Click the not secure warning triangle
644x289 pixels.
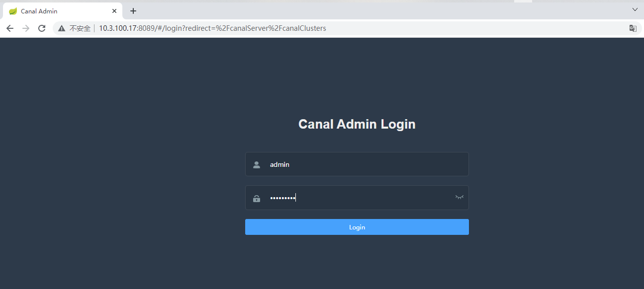coord(62,28)
